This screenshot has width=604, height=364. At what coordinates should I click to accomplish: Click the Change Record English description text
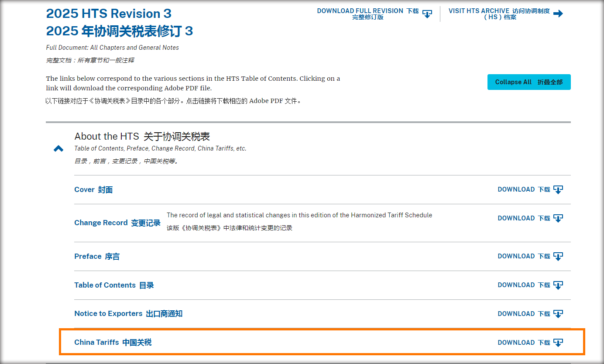(299, 215)
